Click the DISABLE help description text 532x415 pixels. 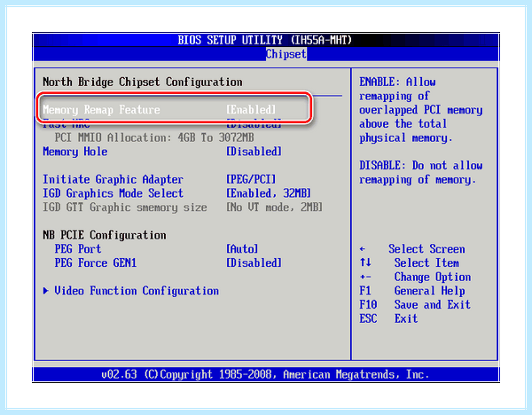click(x=421, y=173)
